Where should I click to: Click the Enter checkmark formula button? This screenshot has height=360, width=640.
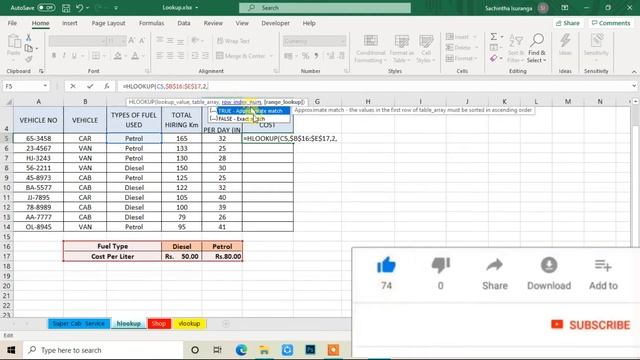click(90, 86)
